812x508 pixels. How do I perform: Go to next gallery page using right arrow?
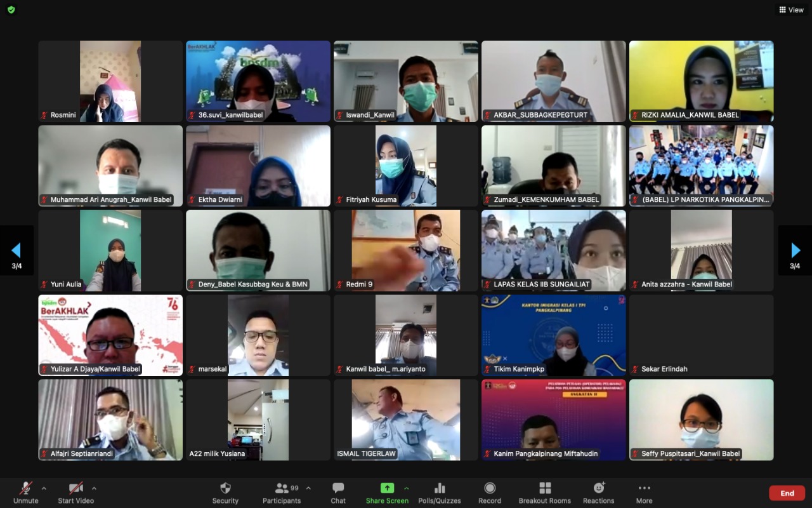pos(796,250)
